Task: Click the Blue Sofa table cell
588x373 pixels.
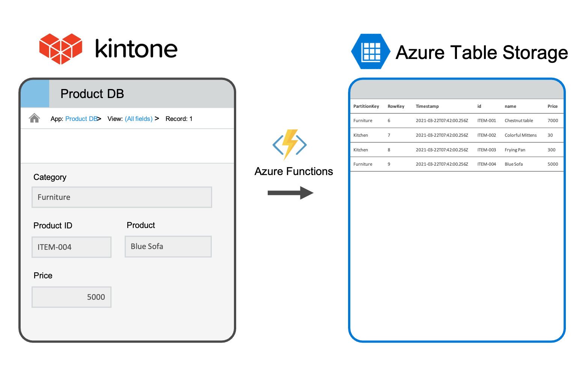Action: click(x=514, y=164)
